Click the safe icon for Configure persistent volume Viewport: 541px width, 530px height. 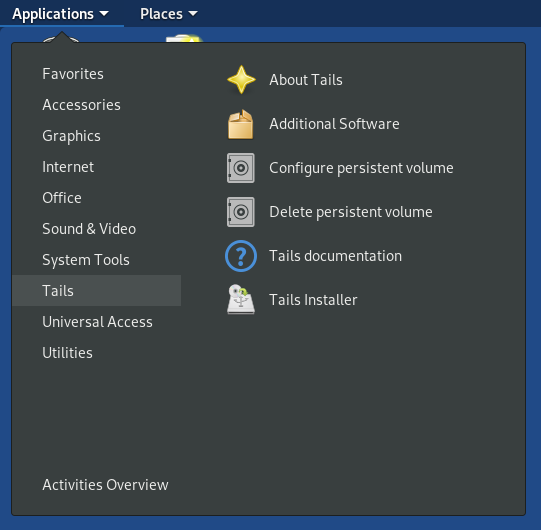pos(240,168)
